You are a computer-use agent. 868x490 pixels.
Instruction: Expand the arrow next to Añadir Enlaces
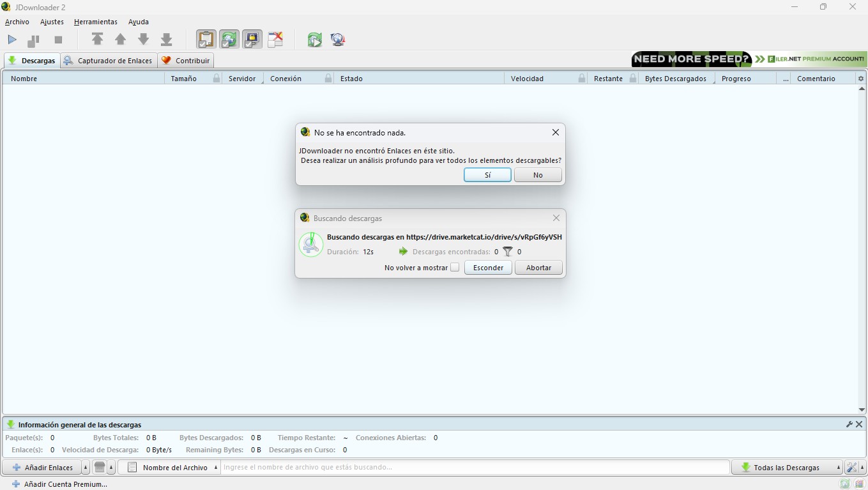(86, 468)
